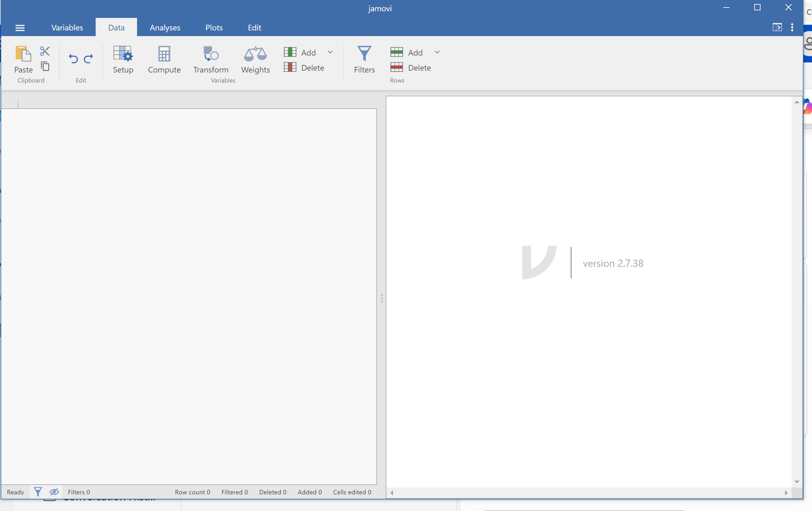Image resolution: width=812 pixels, height=511 pixels.
Task: Click the results panel scroll down arrow
Action: tap(797, 481)
